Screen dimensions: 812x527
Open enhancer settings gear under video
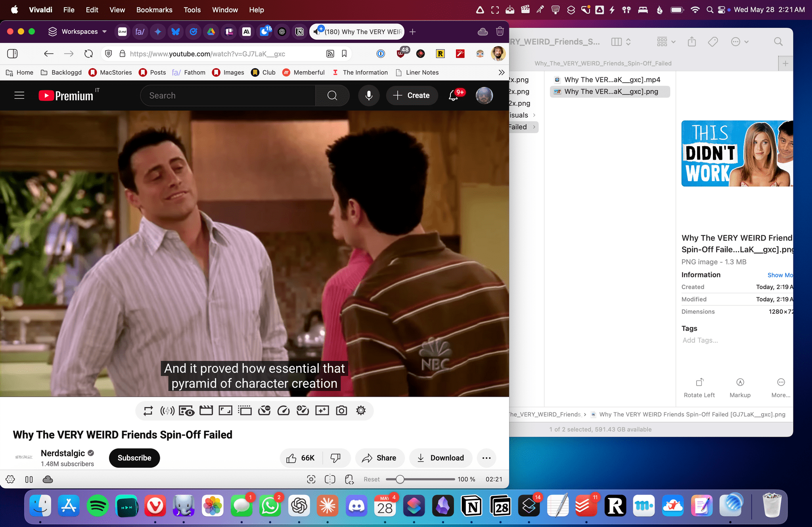click(361, 411)
